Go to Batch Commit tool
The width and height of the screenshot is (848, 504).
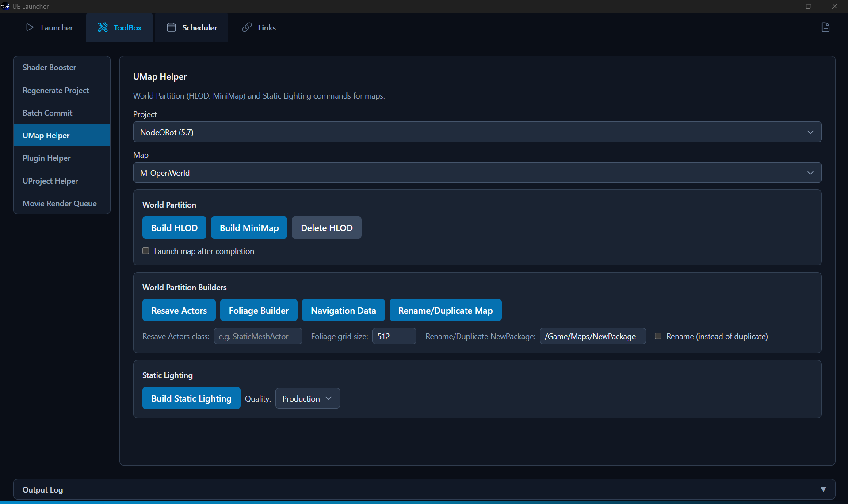coord(62,113)
